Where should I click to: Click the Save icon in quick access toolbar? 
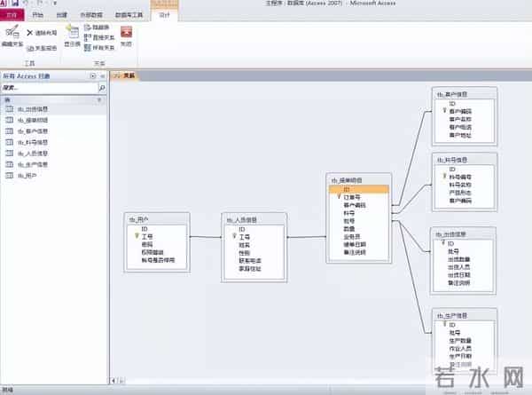[15, 4]
